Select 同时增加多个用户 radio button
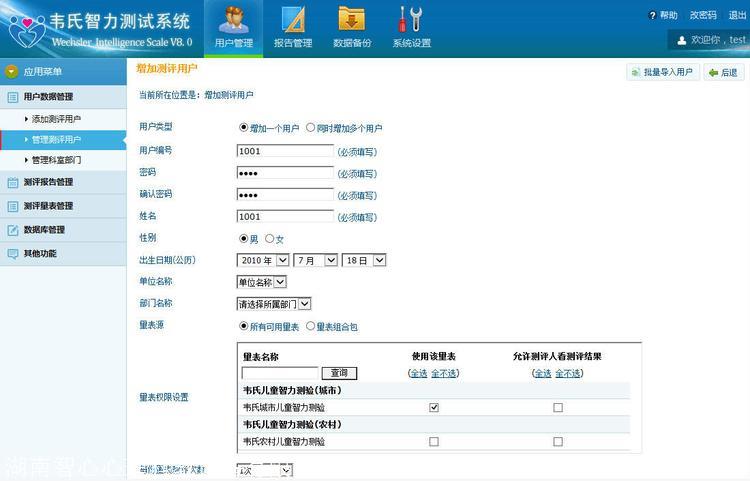Image resolution: width=750 pixels, height=481 pixels. click(x=310, y=128)
